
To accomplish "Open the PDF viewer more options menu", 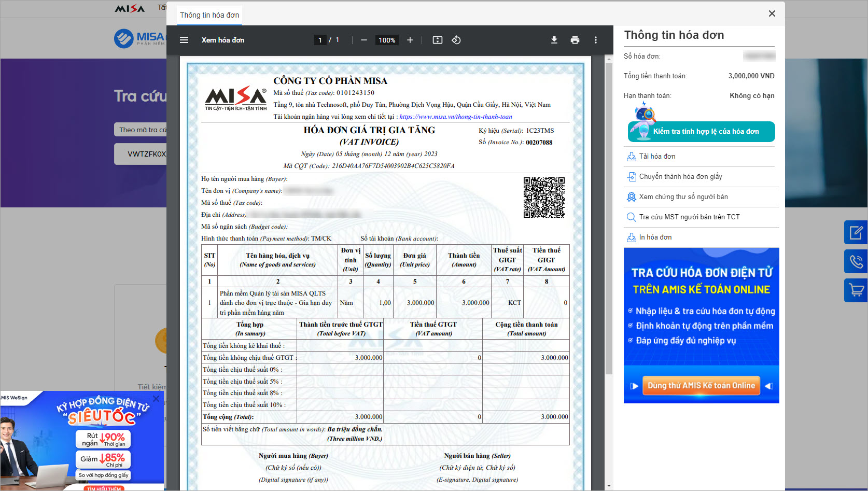I will pos(596,40).
